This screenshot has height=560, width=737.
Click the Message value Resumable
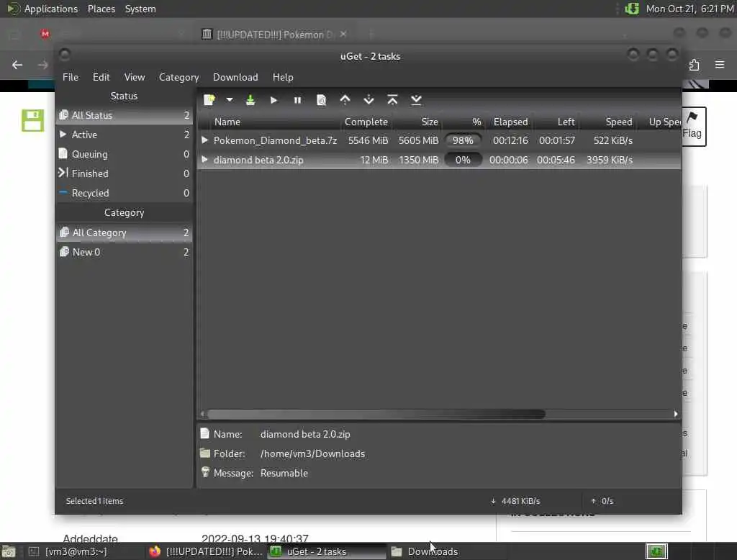click(x=284, y=473)
